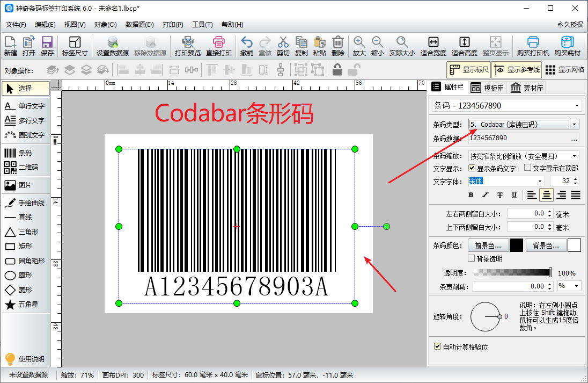588x383 pixels.
Task: Click the 旋转角度 rotation dial
Action: 485,316
